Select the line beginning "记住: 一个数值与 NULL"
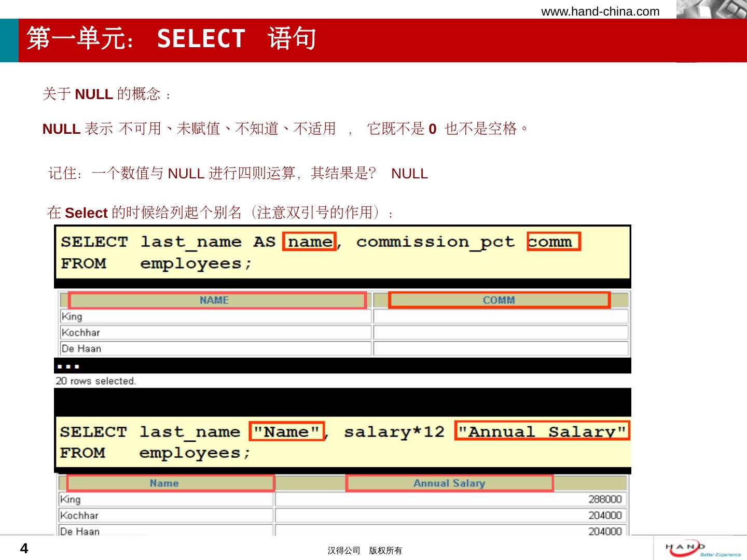Image resolution: width=747 pixels, height=560 pixels. pos(238,173)
